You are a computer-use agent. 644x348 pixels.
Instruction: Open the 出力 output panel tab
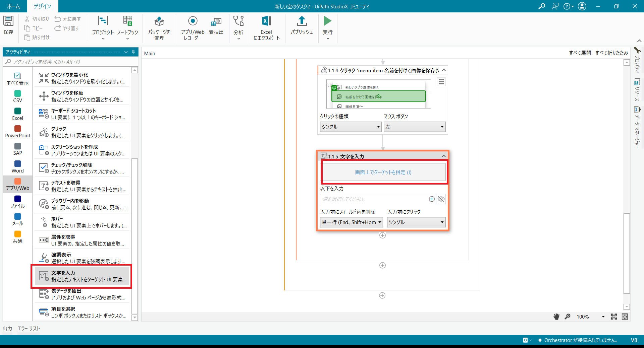(7, 328)
